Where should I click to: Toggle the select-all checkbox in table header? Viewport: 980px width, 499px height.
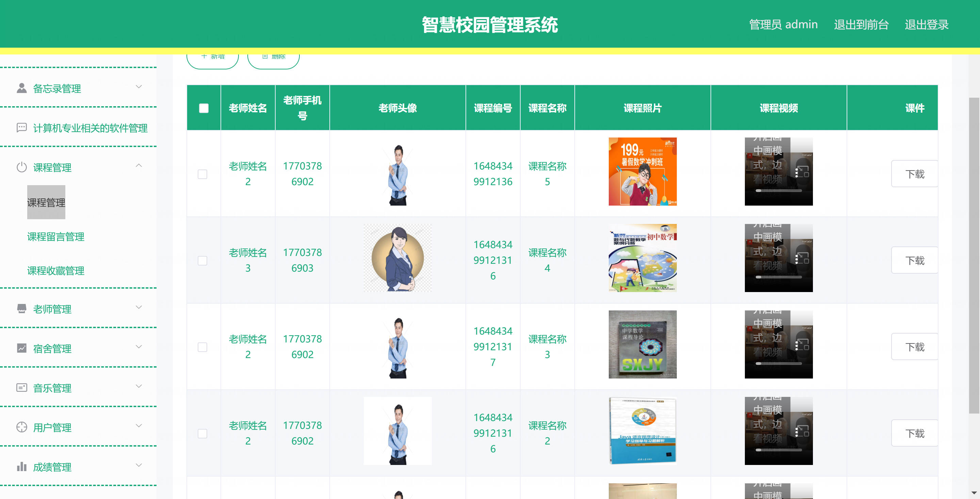tap(203, 108)
